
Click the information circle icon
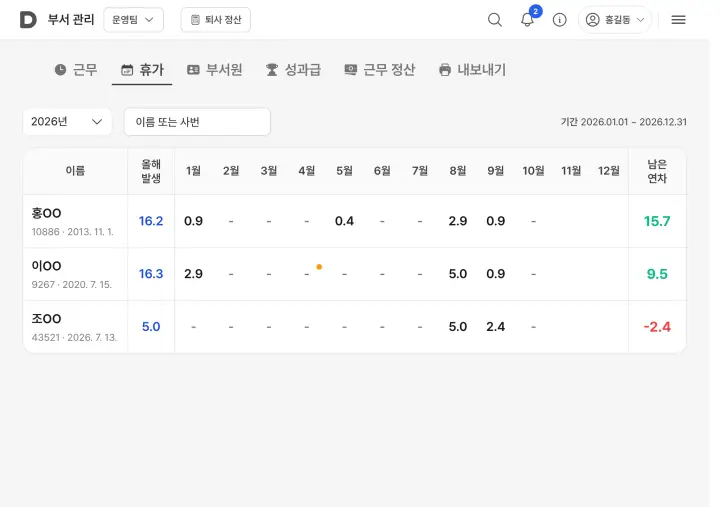[x=559, y=20]
